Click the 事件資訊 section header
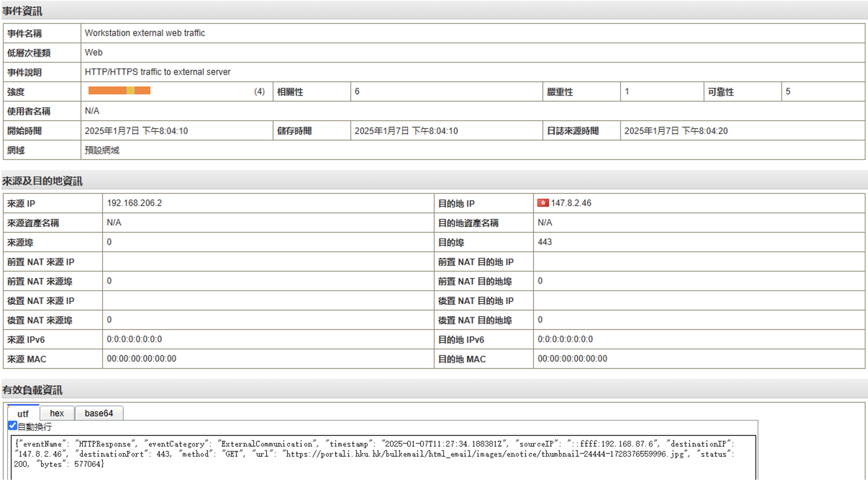The height and width of the screenshot is (486, 868). click(22, 11)
